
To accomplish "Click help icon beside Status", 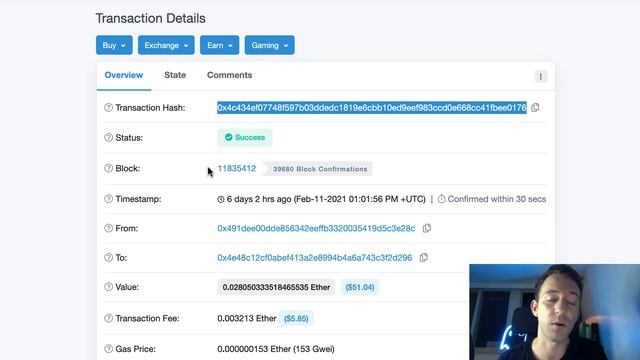I will [108, 138].
